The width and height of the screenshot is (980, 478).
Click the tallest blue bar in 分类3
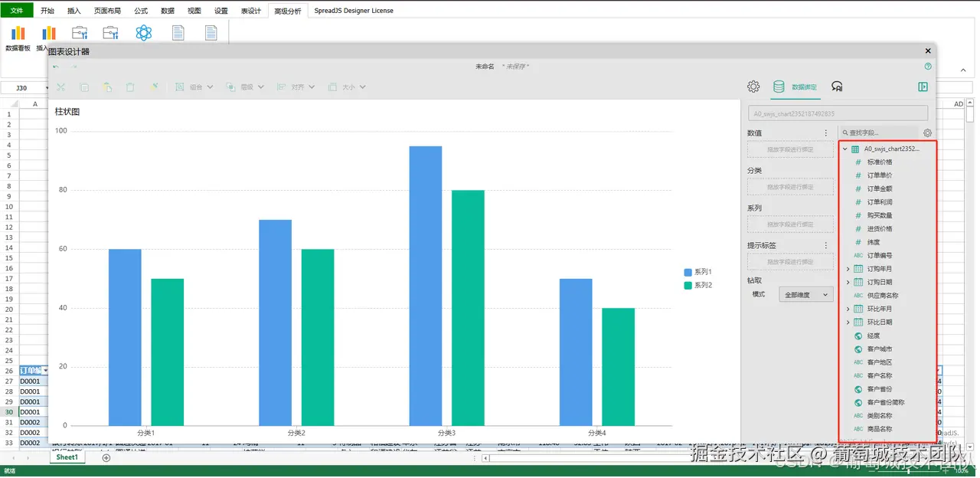[425, 286]
